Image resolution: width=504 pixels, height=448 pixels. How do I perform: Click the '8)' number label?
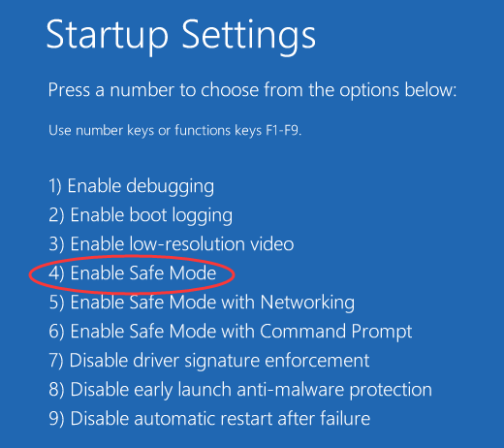point(56,390)
